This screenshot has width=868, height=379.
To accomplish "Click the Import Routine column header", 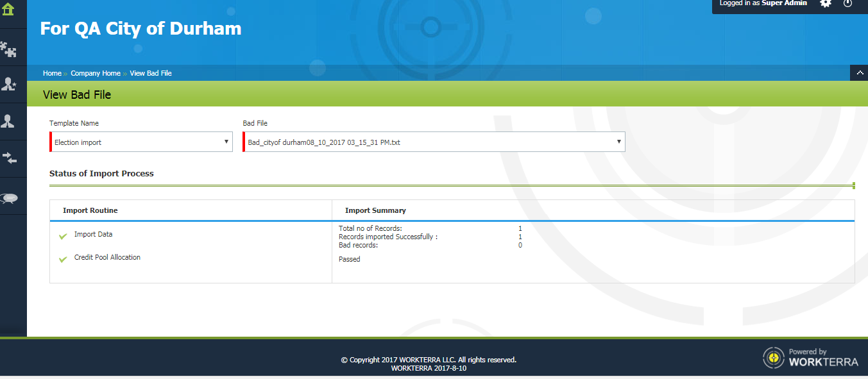I will click(x=90, y=210).
